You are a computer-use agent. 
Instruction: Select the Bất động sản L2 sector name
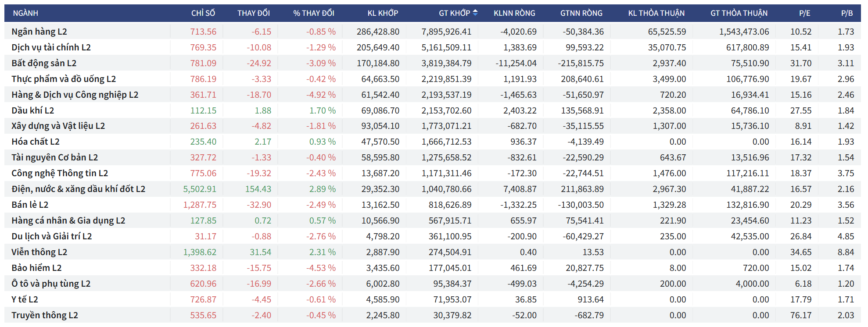44,63
